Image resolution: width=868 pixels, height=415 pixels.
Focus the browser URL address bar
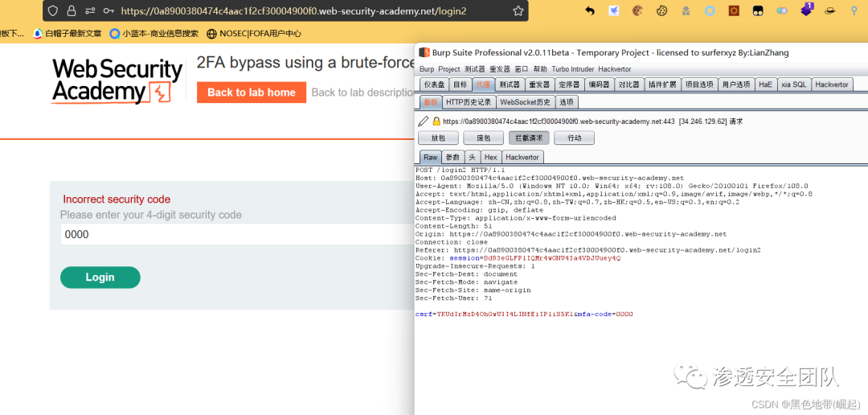click(x=293, y=10)
